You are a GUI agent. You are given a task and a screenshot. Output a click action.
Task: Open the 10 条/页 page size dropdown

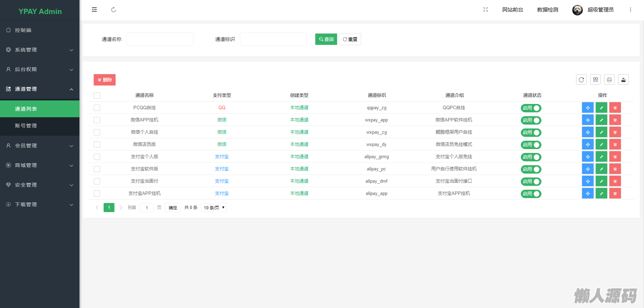click(x=214, y=208)
